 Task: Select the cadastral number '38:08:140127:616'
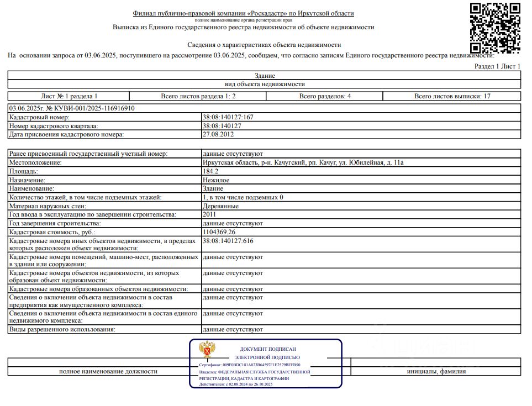(228, 241)
